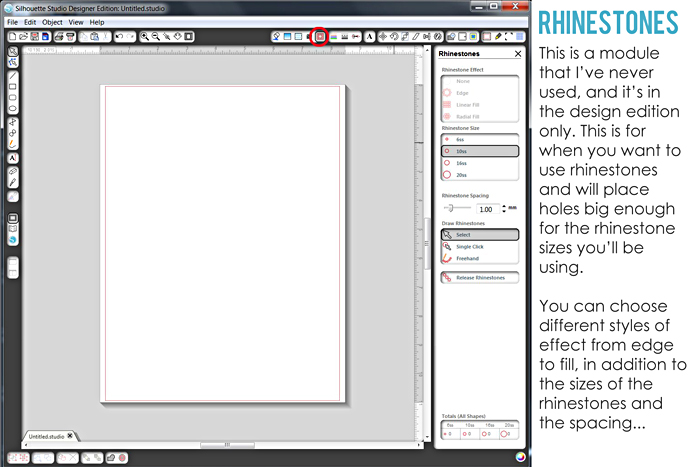700x467 pixels.
Task: Open the Text Style A icon
Action: click(x=369, y=37)
